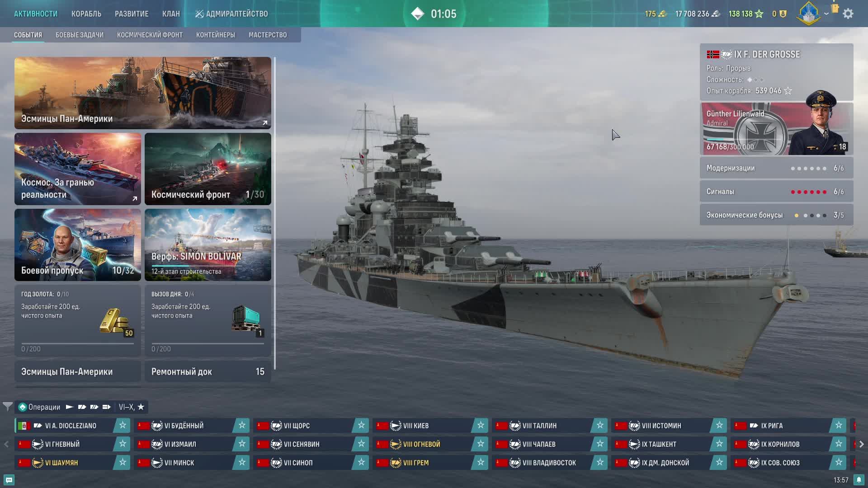
Task: Open the ship carousel filter funnel
Action: click(7, 407)
